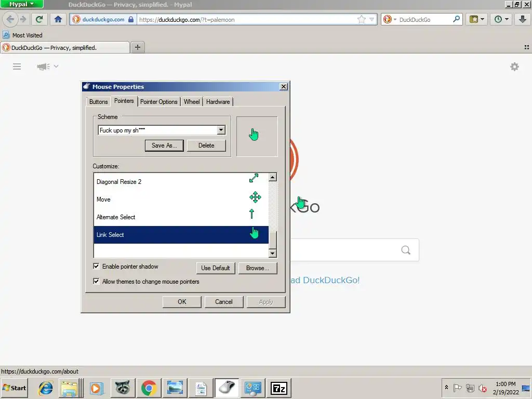Launch Internet Explorer from taskbar
The image size is (532, 399).
(46, 388)
